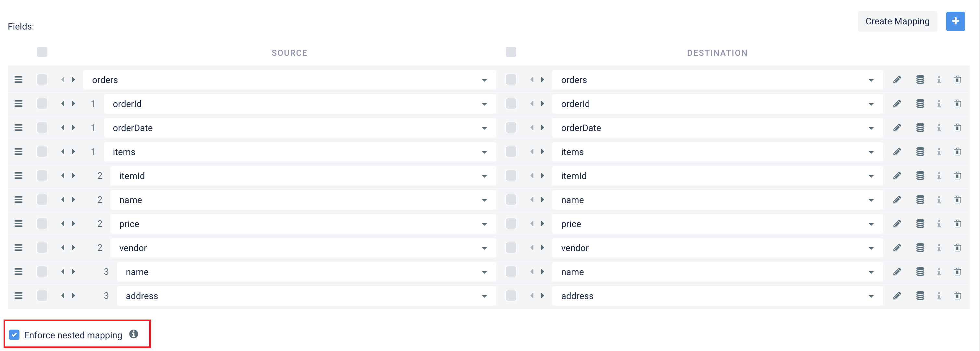This screenshot has width=980, height=351.
Task: Click the blue plus add-field button
Action: [x=955, y=21]
